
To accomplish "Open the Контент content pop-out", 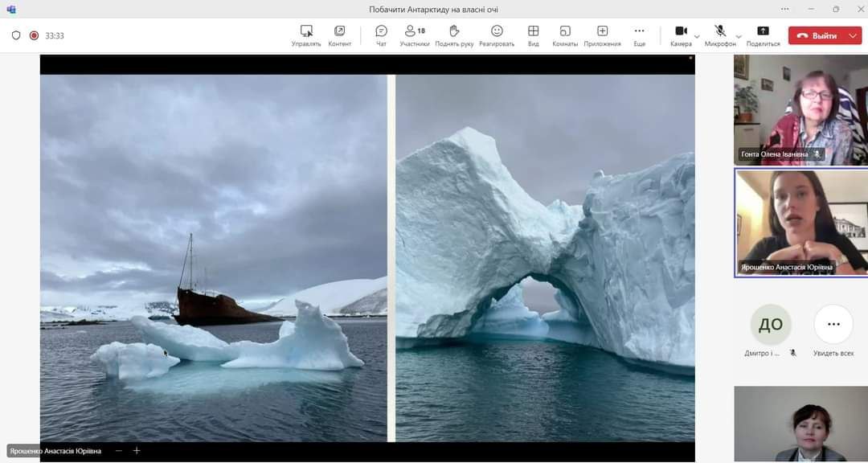I will tap(339, 35).
